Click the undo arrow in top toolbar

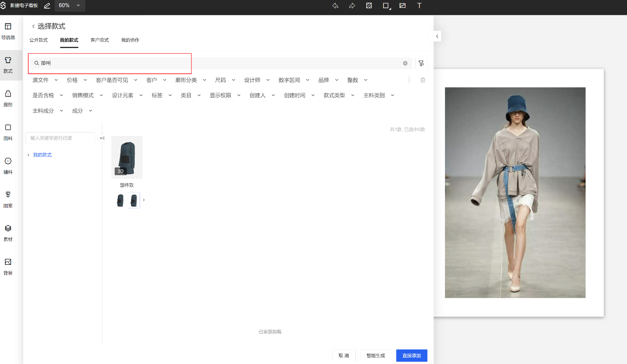point(335,6)
